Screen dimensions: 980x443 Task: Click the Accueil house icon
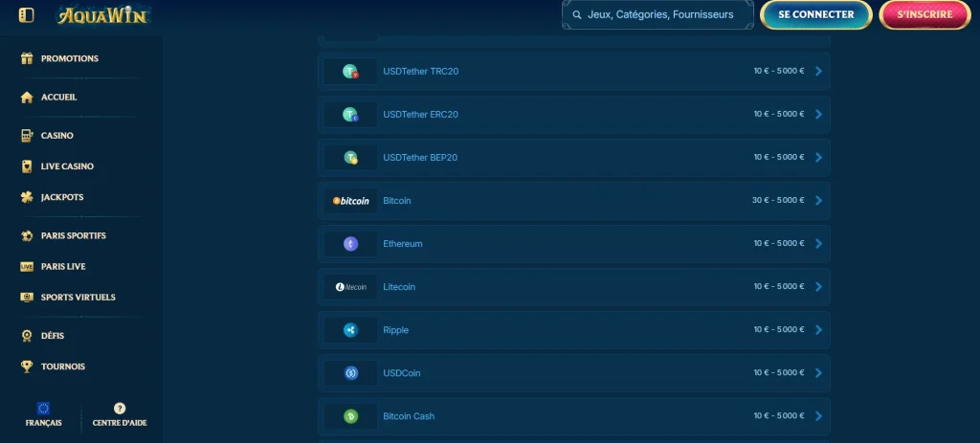coord(26,98)
